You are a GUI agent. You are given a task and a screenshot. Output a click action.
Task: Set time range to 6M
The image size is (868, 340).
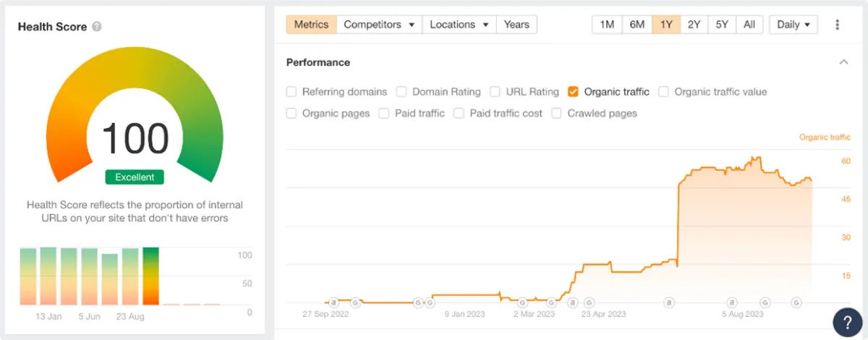click(x=637, y=25)
